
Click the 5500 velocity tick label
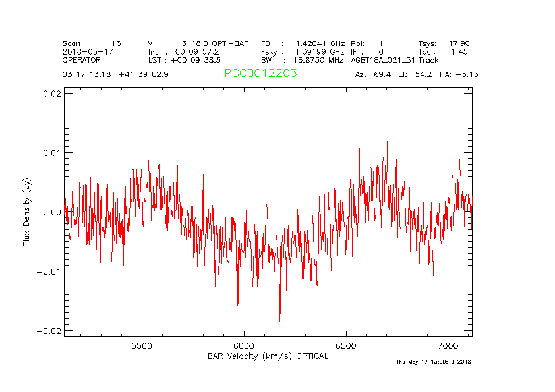[142, 345]
